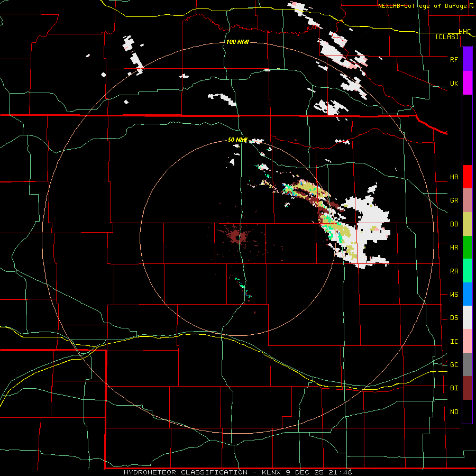Select the GR graupel color swatch
This screenshot has width=476, height=476.
point(467,200)
